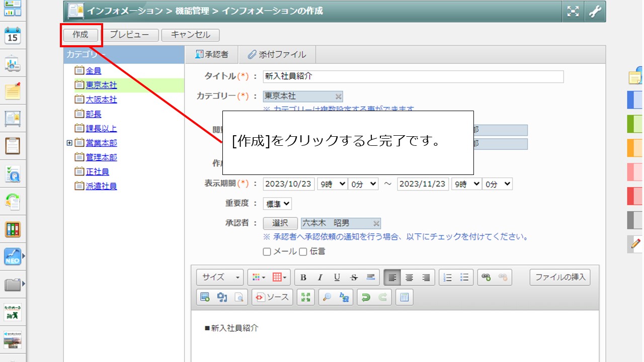Open the サイズ font size dropdown
644x362 pixels.
coord(220,278)
